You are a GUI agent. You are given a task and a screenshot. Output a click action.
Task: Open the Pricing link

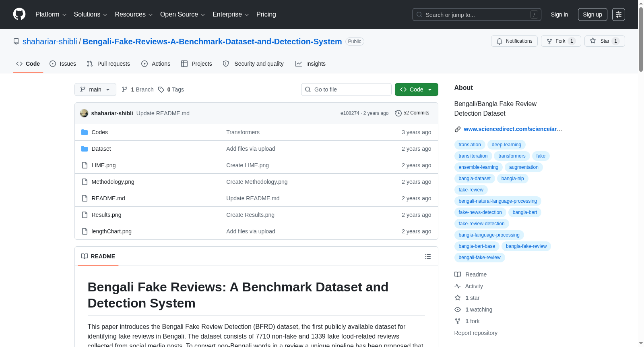pos(266,15)
